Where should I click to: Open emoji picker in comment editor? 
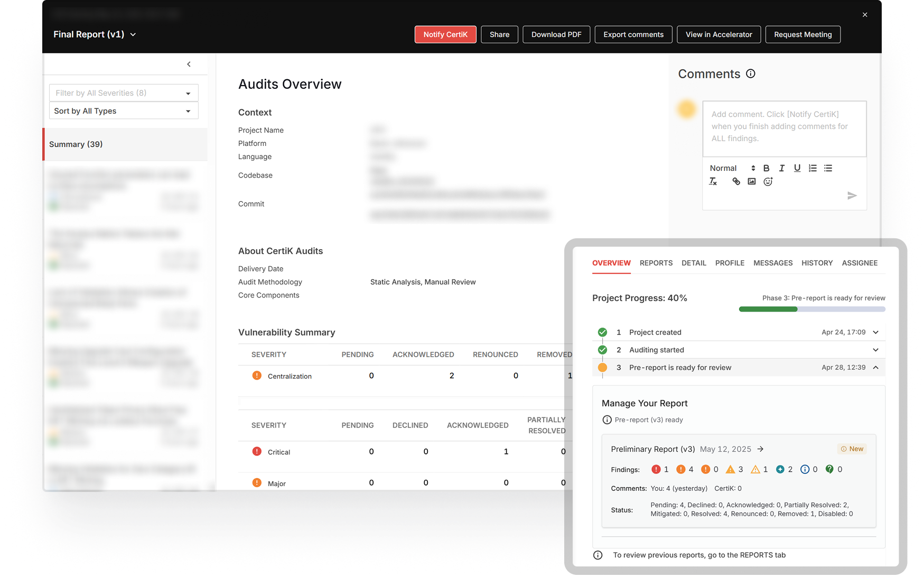(x=768, y=182)
